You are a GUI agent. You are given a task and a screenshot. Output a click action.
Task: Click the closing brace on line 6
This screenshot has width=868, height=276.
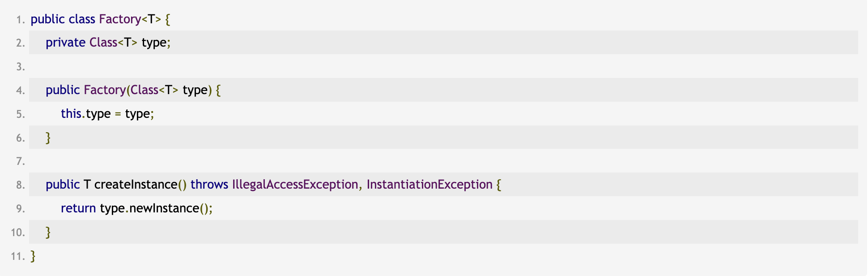coord(48,138)
